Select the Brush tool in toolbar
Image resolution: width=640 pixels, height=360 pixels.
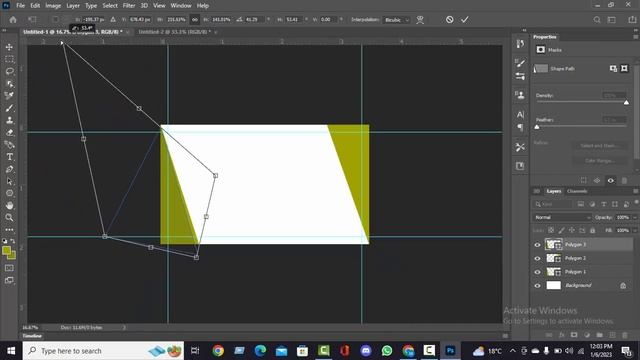pyautogui.click(x=9, y=108)
